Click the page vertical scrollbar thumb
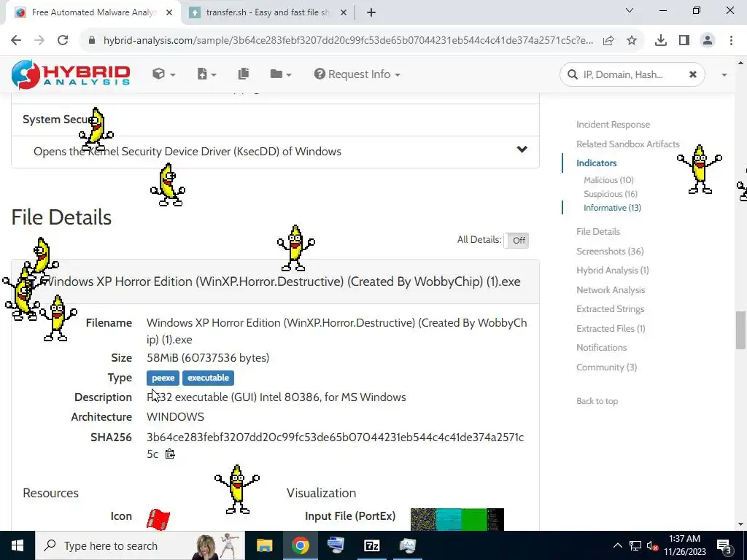This screenshot has width=747, height=560. (x=740, y=330)
